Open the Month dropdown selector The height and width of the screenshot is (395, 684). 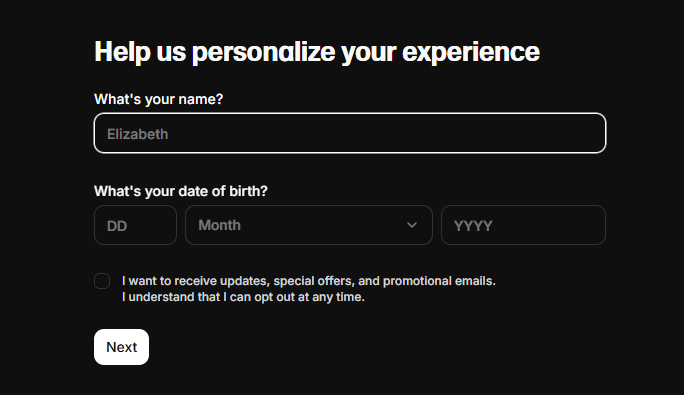[309, 225]
